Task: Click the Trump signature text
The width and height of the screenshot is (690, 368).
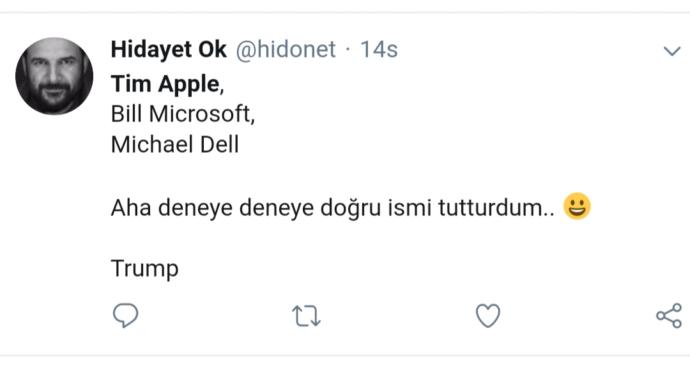Action: (145, 269)
